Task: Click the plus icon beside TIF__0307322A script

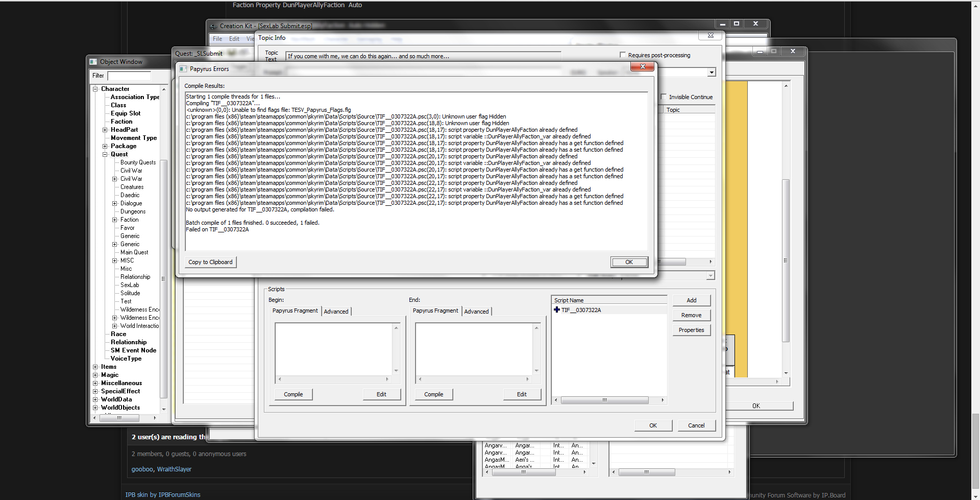Action: coord(557,309)
